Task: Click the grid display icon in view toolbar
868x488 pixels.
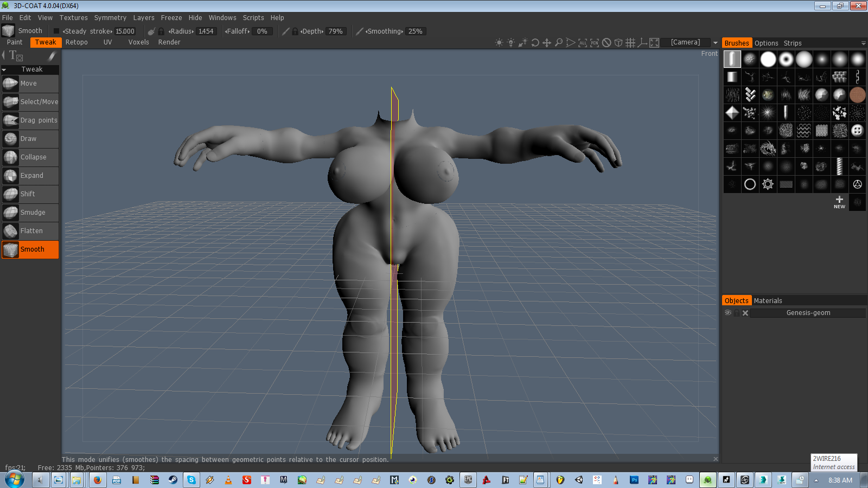Action: pos(630,43)
